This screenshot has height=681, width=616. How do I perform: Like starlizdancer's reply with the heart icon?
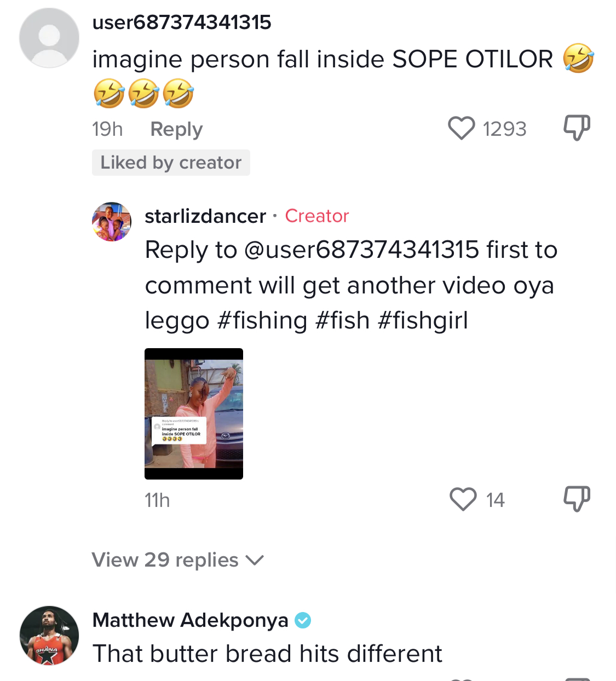point(463,499)
